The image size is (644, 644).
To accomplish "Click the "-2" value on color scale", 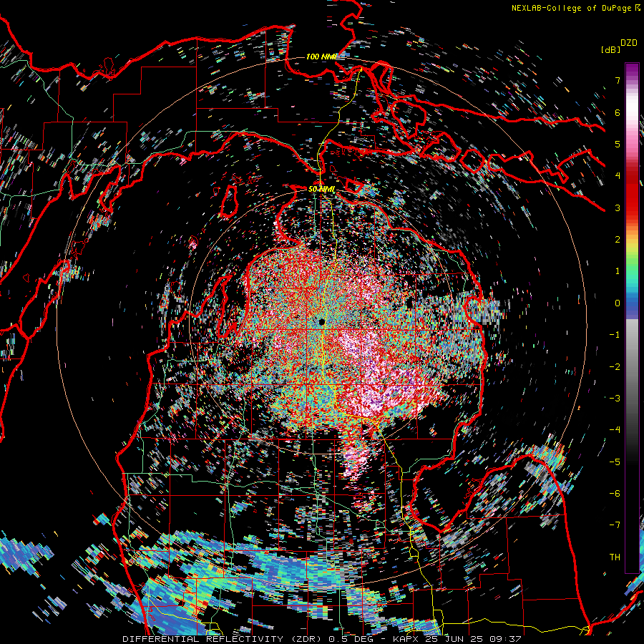I will coord(615,367).
